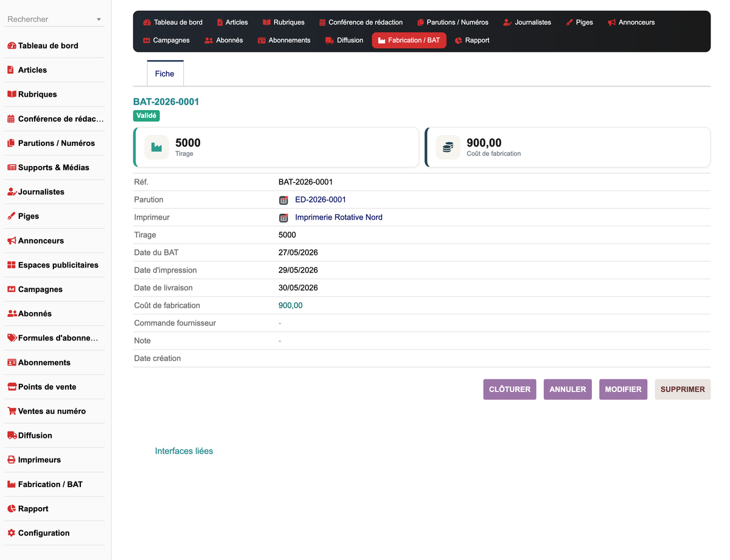
Task: Open the ED-2026-0001 parution link
Action: click(321, 200)
